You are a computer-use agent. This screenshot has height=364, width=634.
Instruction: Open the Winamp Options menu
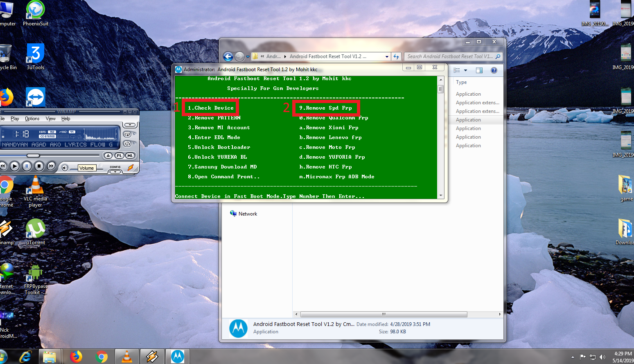[32, 119]
